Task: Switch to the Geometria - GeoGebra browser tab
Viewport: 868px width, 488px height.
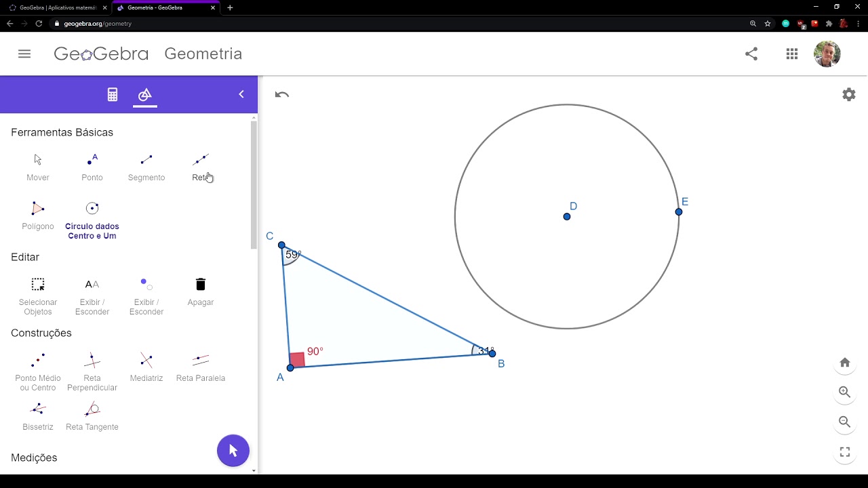Action: 165,7
